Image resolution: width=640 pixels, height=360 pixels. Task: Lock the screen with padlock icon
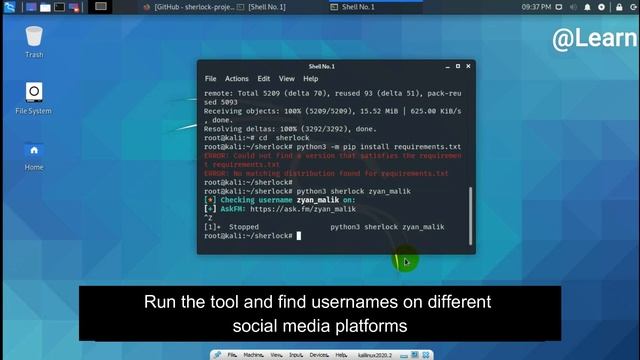pyautogui.click(x=619, y=7)
